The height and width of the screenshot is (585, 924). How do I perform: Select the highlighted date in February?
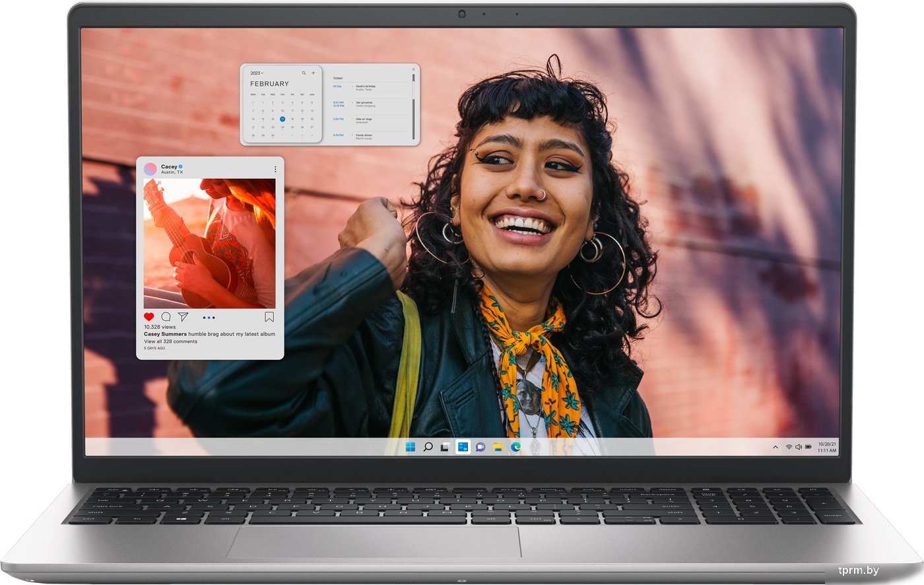(282, 120)
